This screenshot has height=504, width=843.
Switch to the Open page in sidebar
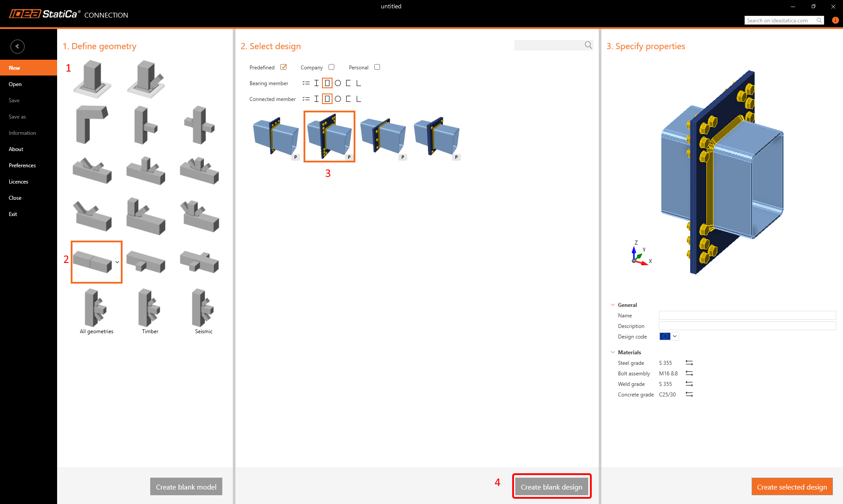coord(15,84)
